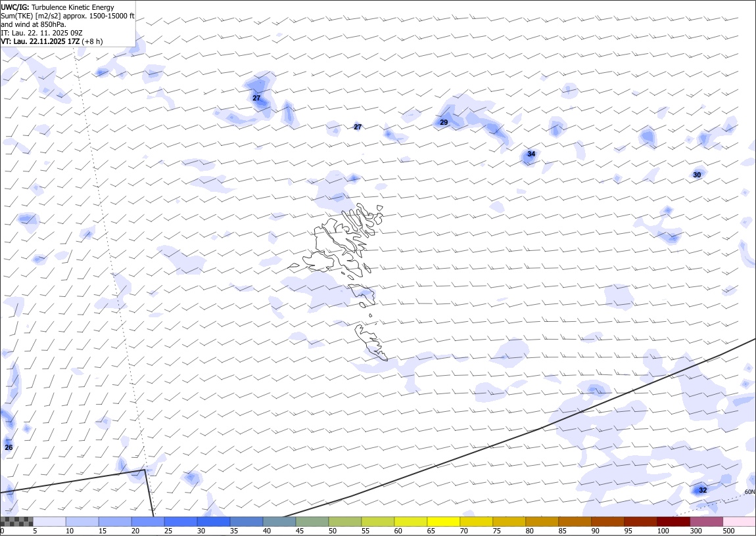Pick the 75–80 amber legend swatch

click(509, 522)
